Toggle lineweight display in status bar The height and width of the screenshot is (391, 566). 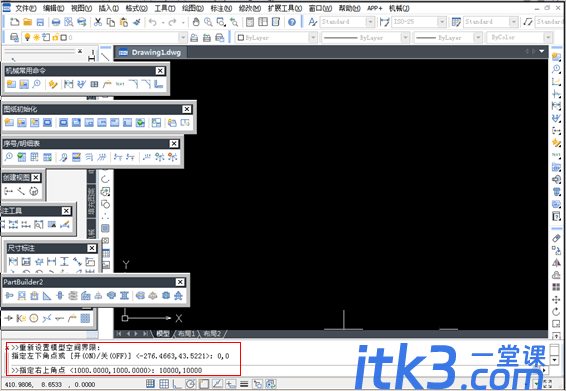(244, 384)
